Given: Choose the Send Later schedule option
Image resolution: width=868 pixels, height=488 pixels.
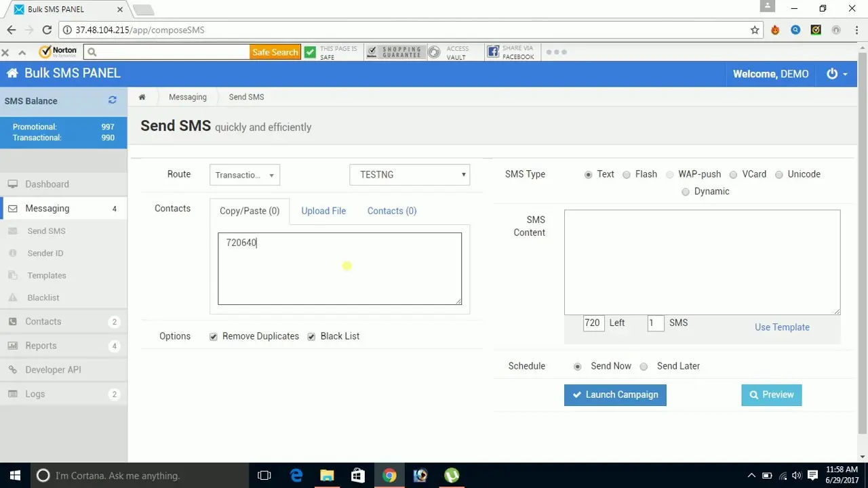Looking at the screenshot, I should tap(644, 367).
